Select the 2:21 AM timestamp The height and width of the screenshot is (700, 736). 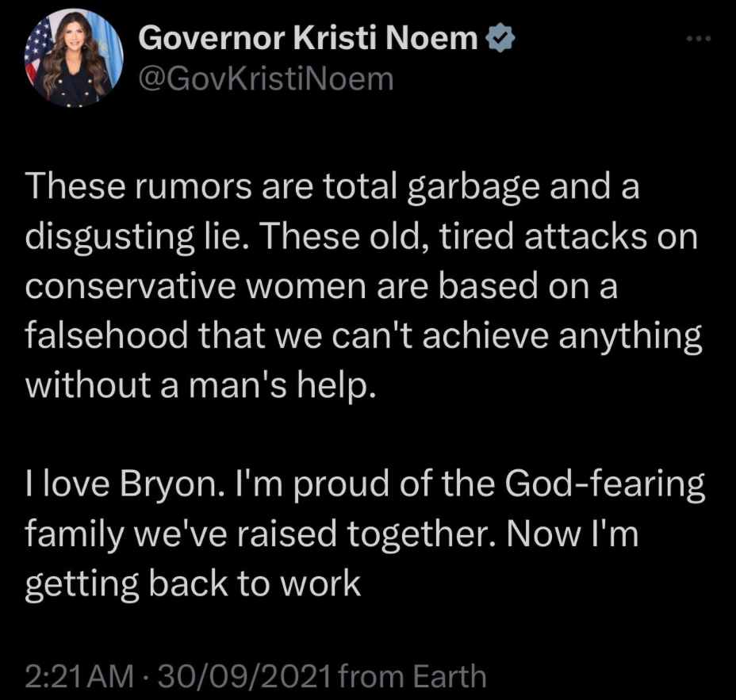pyautogui.click(x=75, y=678)
